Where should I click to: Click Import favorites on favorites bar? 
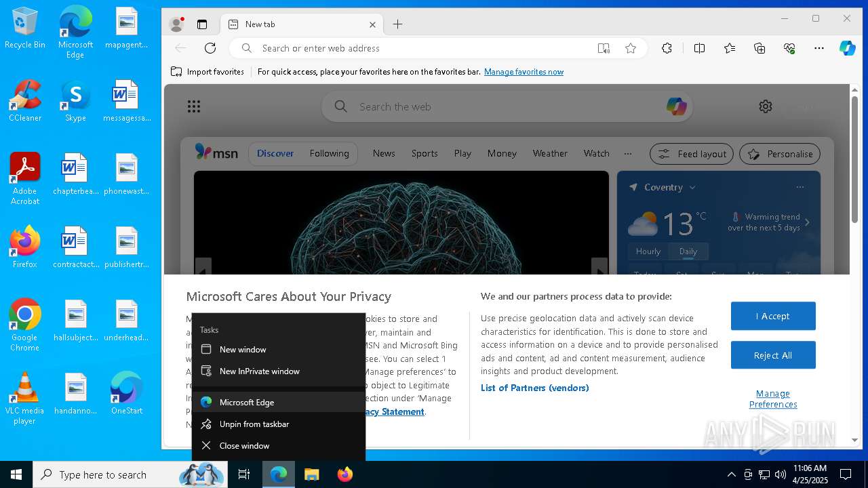pos(208,72)
